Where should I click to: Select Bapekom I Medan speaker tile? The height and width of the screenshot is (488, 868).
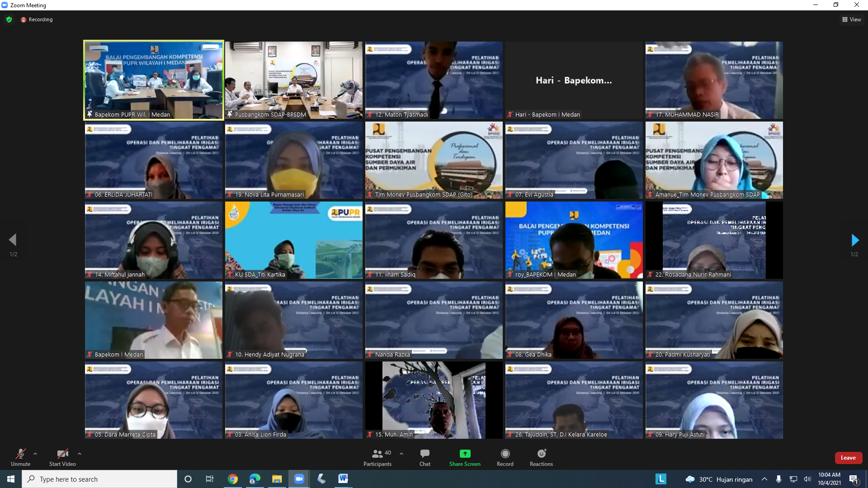(x=154, y=320)
